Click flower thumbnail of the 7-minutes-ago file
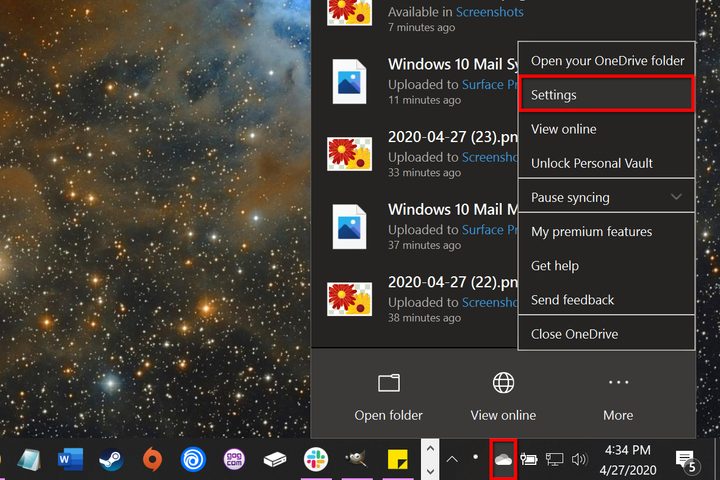Image resolution: width=720 pixels, height=480 pixels. point(349,12)
